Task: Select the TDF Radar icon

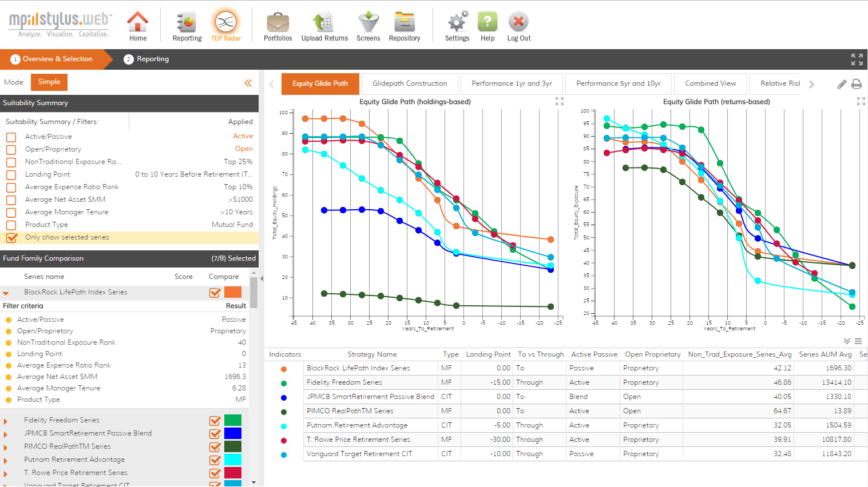Action: [226, 26]
